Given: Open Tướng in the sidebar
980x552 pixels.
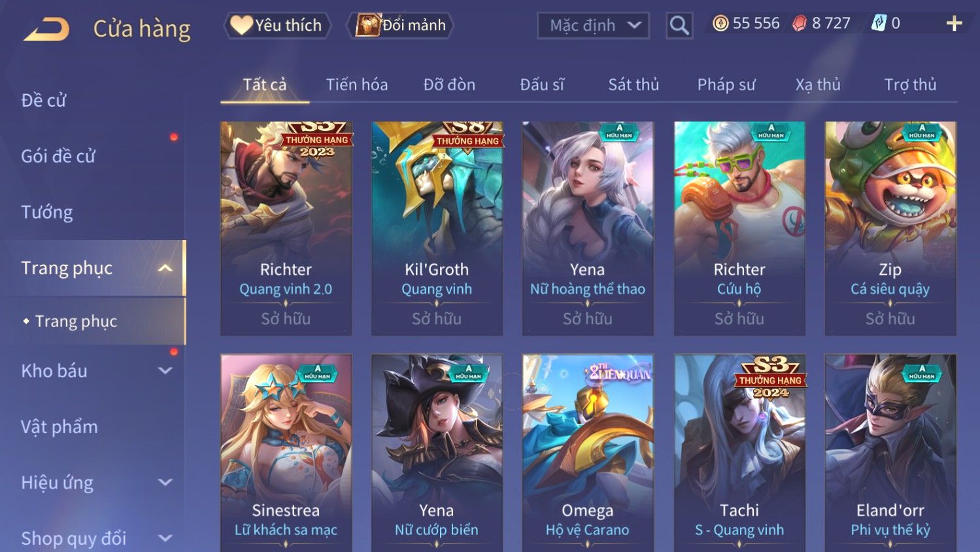Looking at the screenshot, I should (47, 213).
